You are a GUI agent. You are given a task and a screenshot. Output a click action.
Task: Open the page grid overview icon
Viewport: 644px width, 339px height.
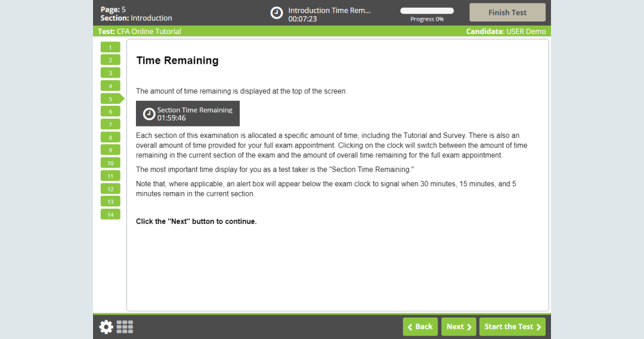(x=125, y=326)
